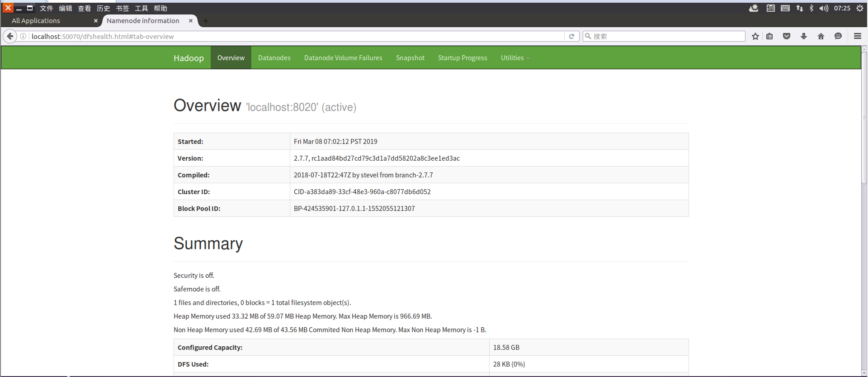Click the 'Security is off.' text
The image size is (868, 377).
point(194,275)
